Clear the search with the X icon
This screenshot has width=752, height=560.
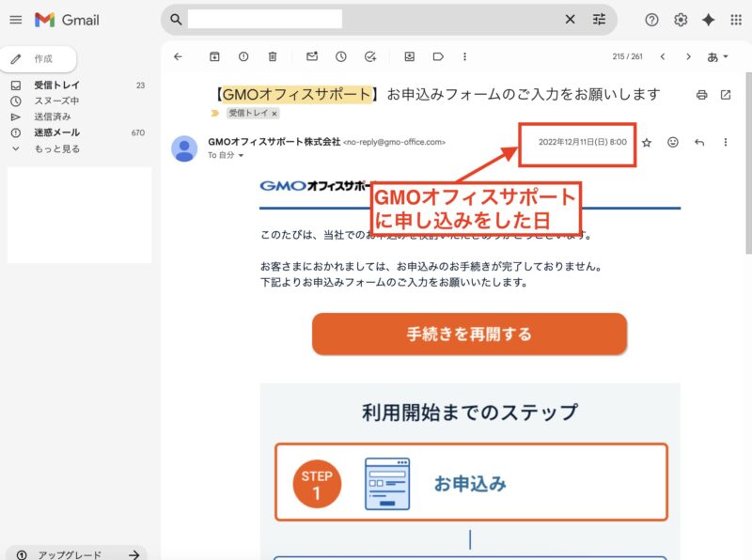(570, 19)
